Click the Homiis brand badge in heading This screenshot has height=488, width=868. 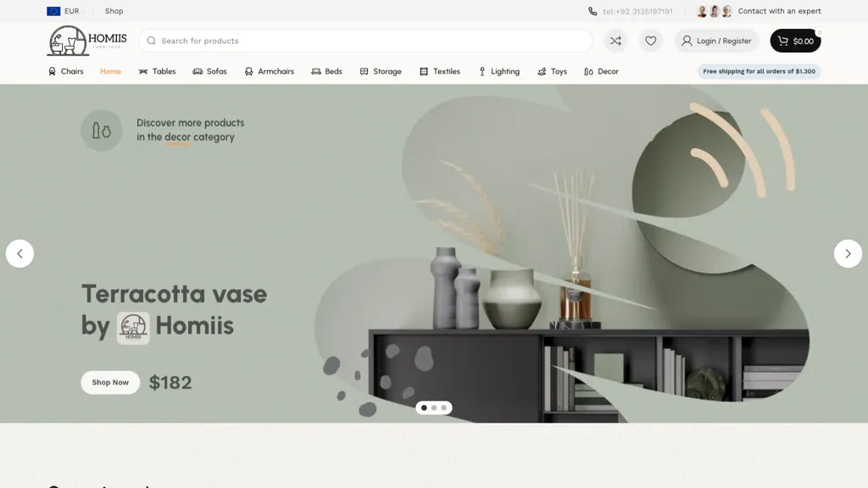pos(133,328)
